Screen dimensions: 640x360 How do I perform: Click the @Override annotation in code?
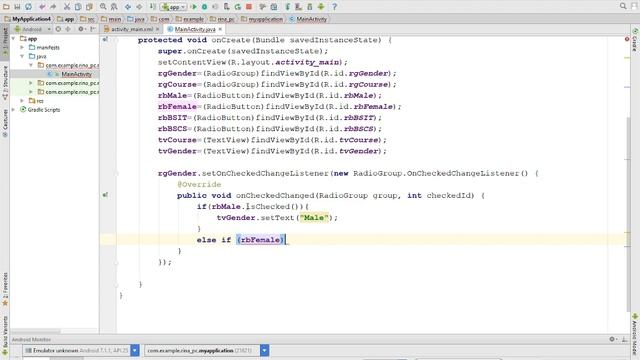coord(199,184)
